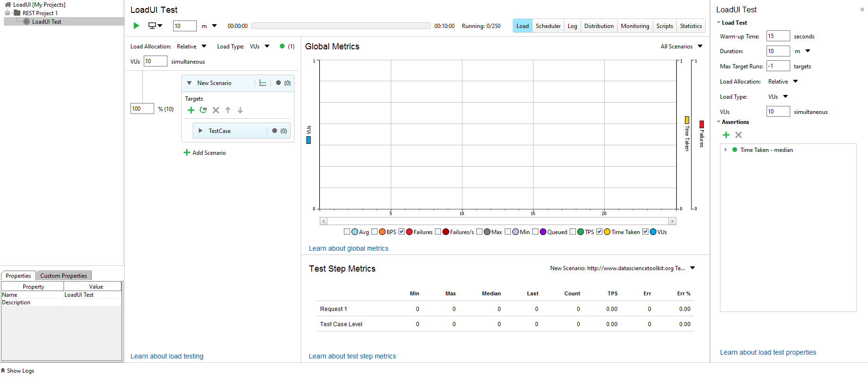Click the New Scenario load profile icon
868x377 pixels.
tap(263, 83)
